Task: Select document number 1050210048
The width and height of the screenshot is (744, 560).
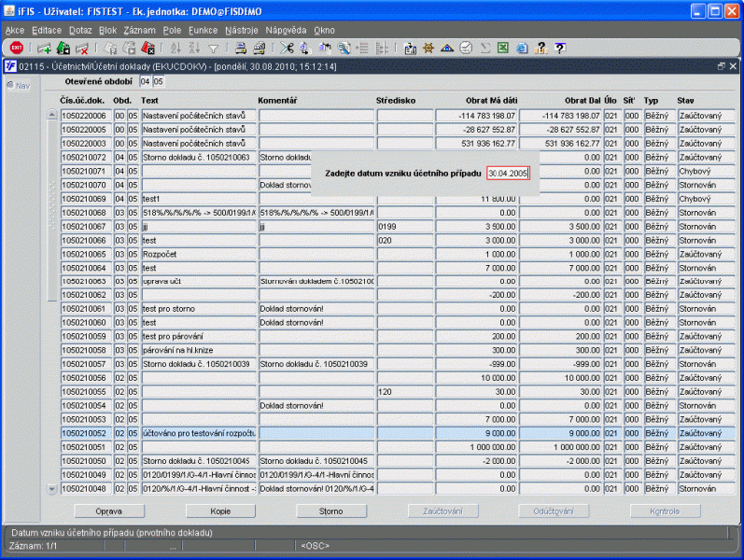Action: (x=86, y=488)
